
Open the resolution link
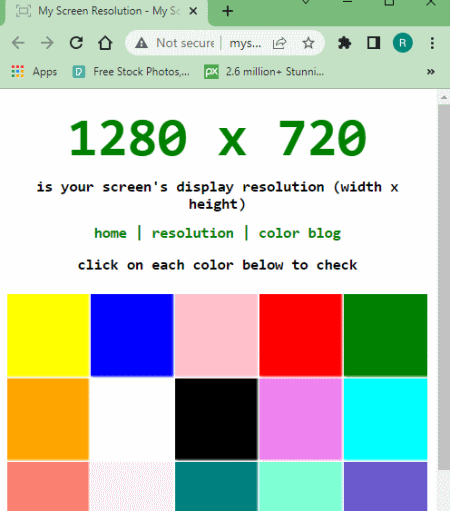193,233
